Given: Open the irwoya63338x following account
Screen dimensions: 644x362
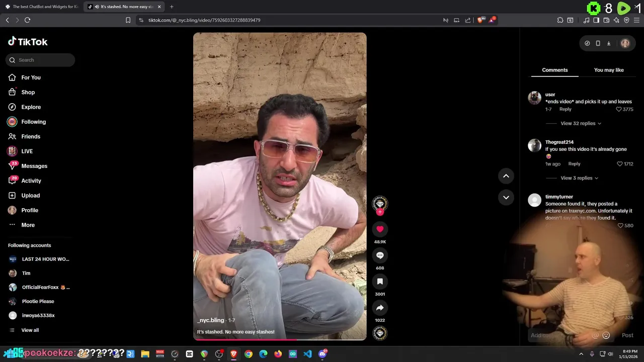Looking at the screenshot, I should [32, 316].
